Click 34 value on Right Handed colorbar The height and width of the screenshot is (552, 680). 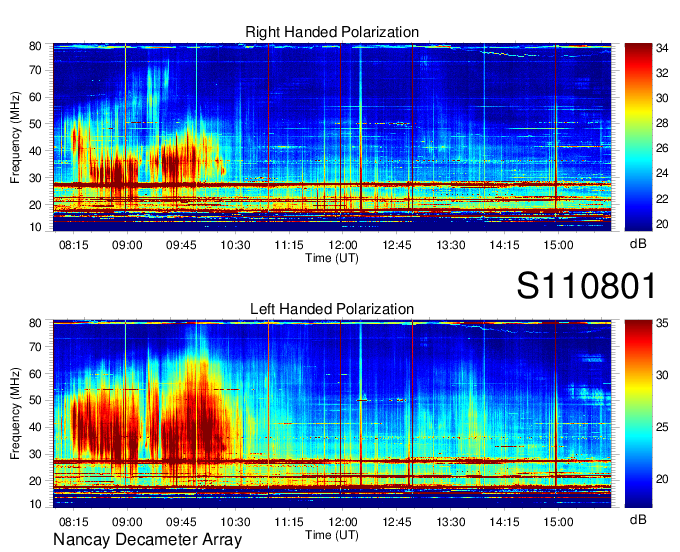[x=662, y=48]
